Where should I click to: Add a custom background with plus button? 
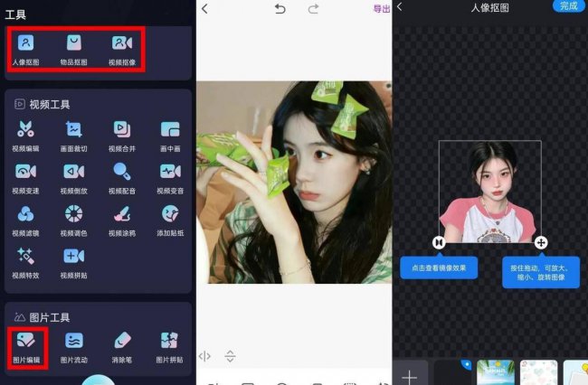(411, 373)
